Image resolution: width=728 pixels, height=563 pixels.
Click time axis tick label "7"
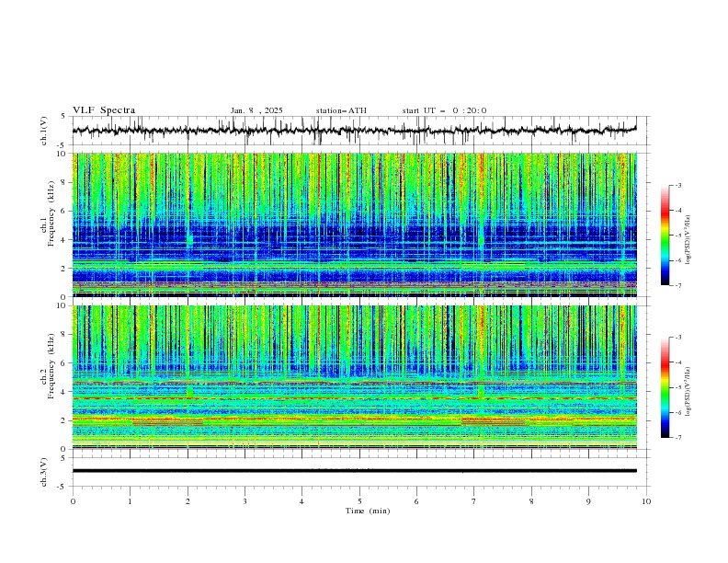coord(474,501)
